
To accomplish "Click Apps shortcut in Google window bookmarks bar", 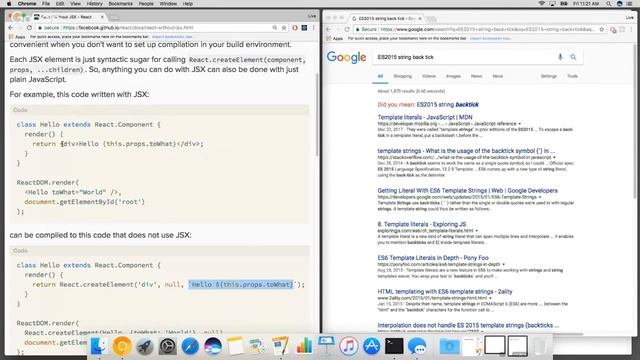I will tap(335, 38).
